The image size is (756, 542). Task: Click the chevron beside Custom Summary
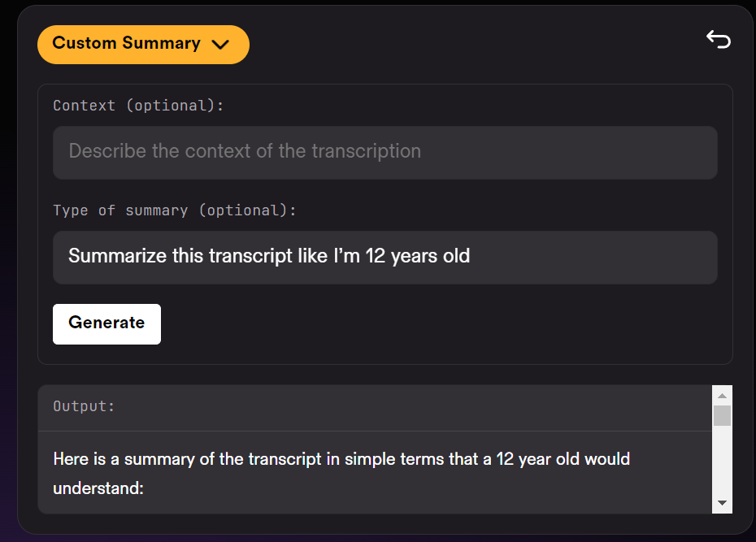click(220, 45)
